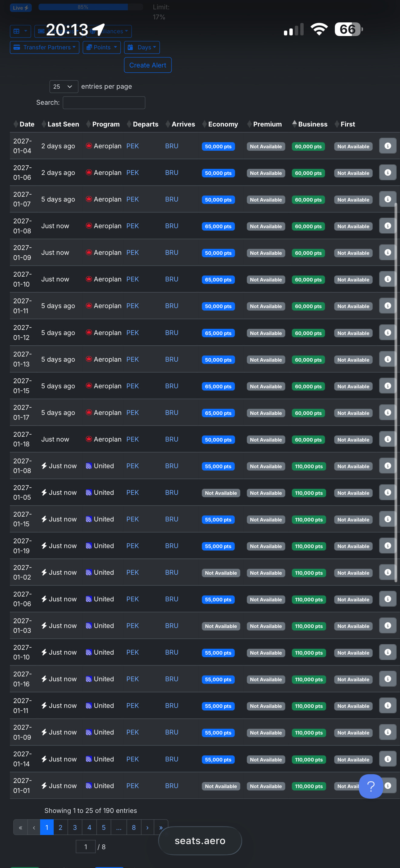Image resolution: width=400 pixels, height=868 pixels.
Task: Show info for the United 2027-01-10 flight
Action: 388,652
